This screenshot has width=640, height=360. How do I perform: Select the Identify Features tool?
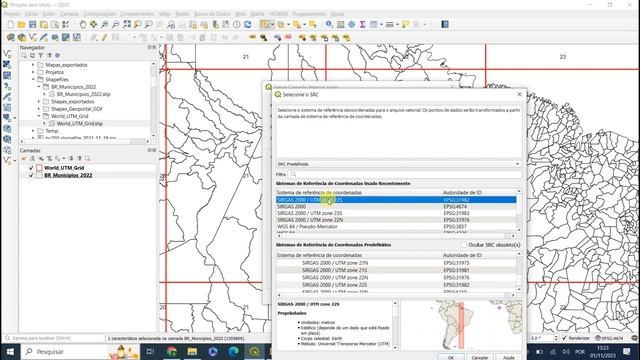[x=329, y=24]
